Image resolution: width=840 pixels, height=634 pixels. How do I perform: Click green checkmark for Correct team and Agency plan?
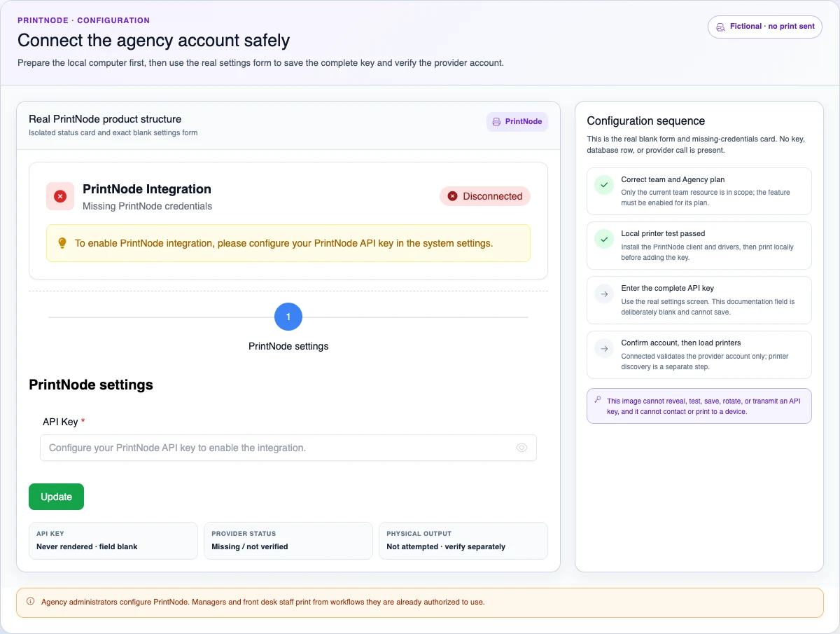point(603,185)
